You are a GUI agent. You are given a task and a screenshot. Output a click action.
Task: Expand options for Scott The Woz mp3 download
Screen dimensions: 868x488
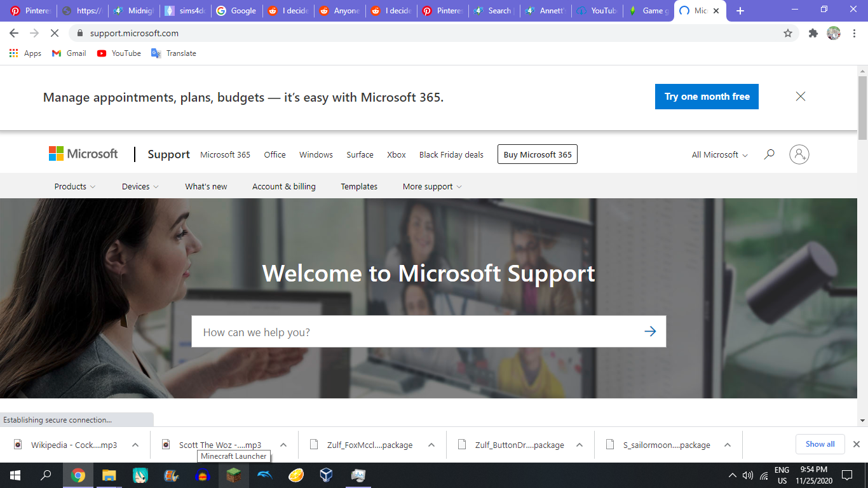pos(283,445)
